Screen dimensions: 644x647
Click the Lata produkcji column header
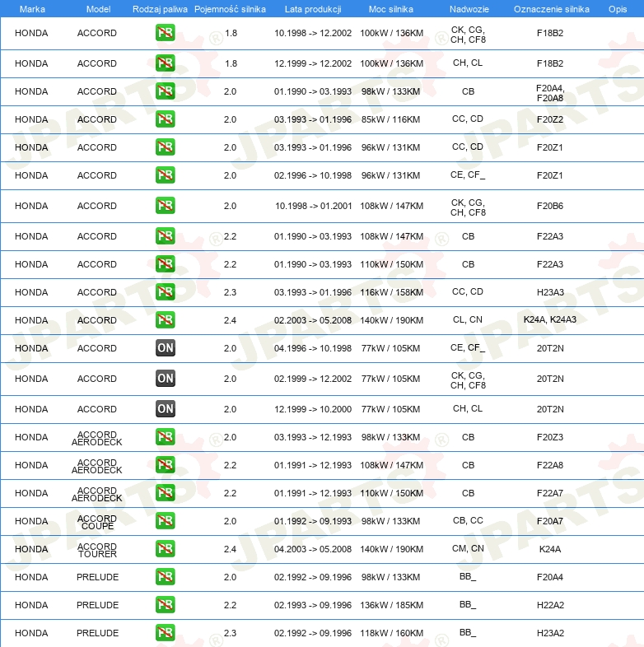pyautogui.click(x=313, y=9)
